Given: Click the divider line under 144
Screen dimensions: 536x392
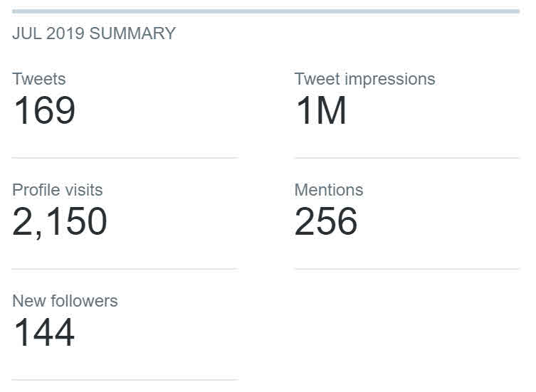Looking at the screenshot, I should click(125, 380).
